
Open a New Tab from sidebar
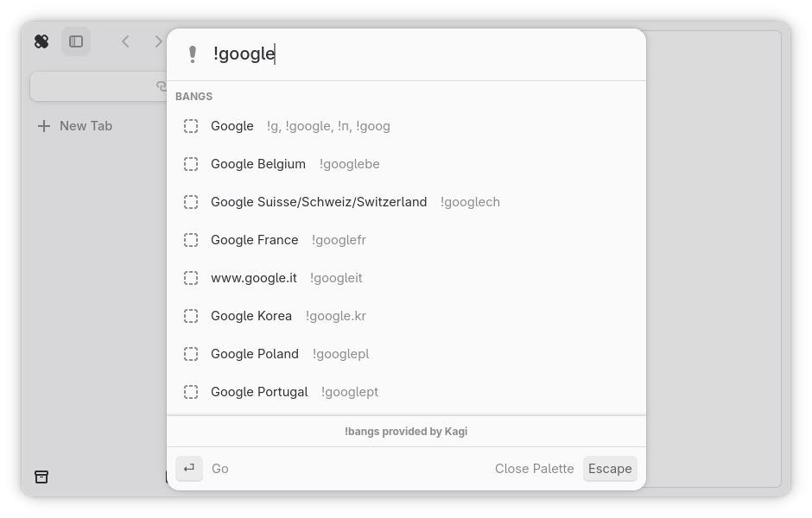75,126
